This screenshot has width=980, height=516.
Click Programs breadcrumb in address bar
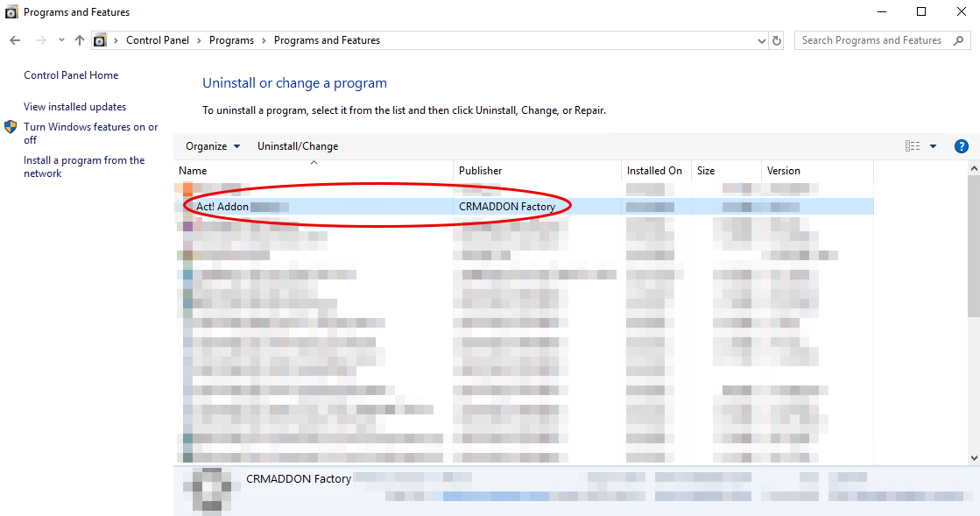click(x=231, y=40)
